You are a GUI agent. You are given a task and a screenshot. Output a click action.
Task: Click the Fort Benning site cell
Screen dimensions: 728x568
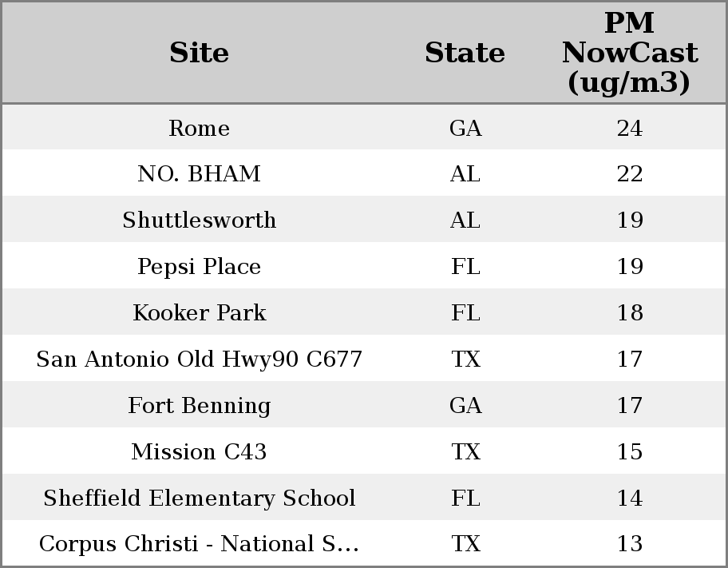[199, 405]
